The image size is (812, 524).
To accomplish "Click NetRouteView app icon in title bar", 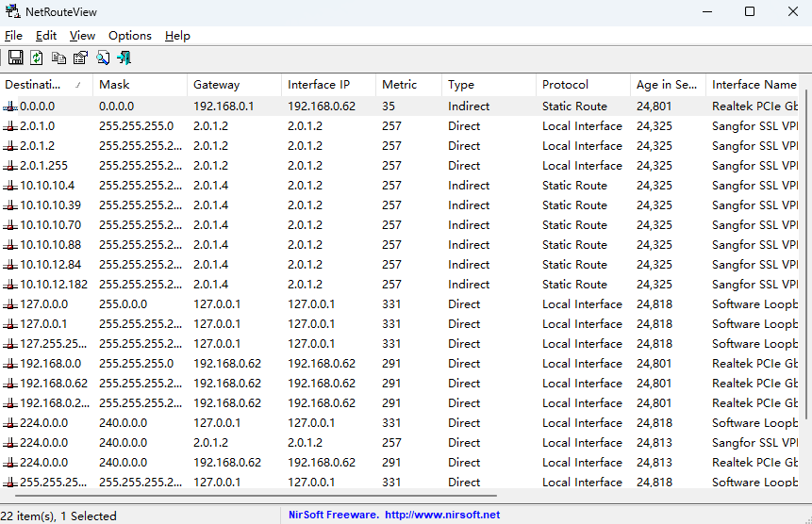I will click(13, 12).
